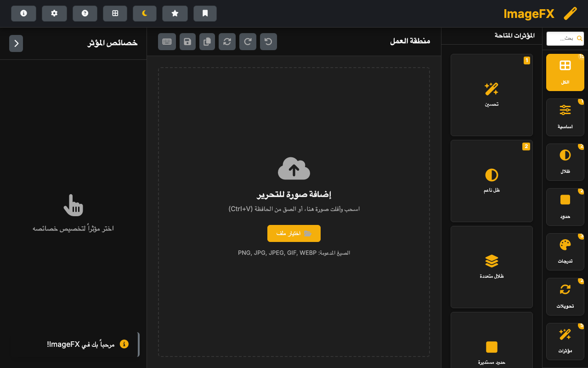Click the ImageFX brand name
588x368 pixels.
(529, 14)
